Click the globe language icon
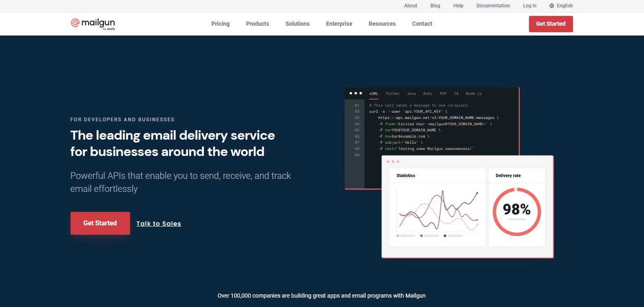644x307 pixels. [x=552, y=6]
